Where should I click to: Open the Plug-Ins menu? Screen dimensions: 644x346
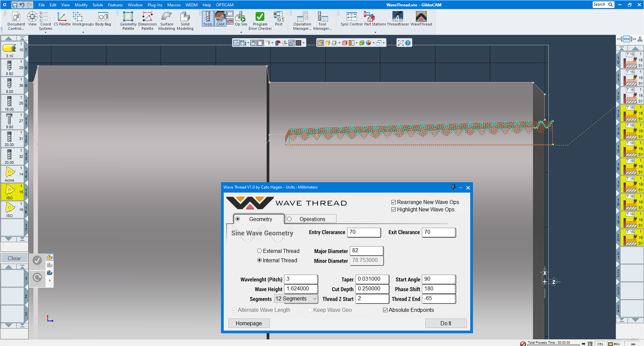(x=155, y=5)
